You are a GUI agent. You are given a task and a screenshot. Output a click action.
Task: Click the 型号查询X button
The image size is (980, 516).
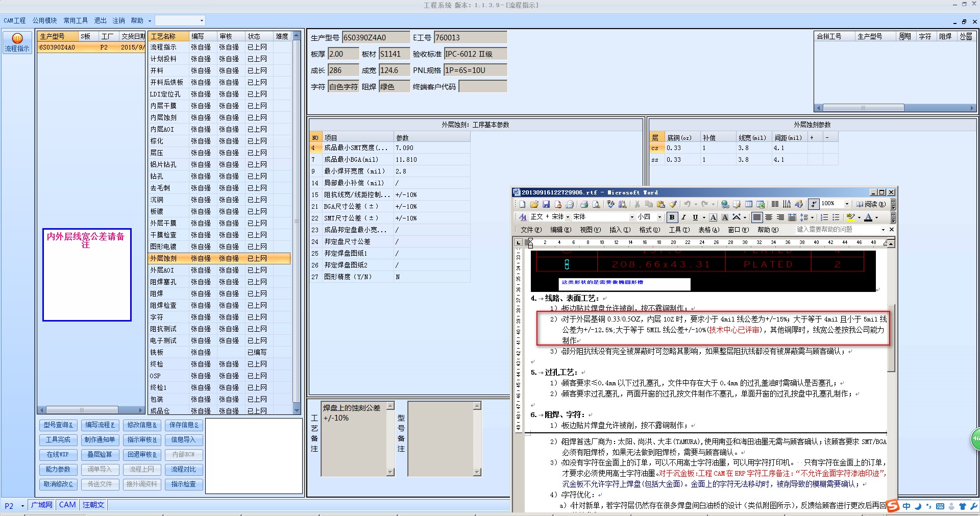[58, 425]
